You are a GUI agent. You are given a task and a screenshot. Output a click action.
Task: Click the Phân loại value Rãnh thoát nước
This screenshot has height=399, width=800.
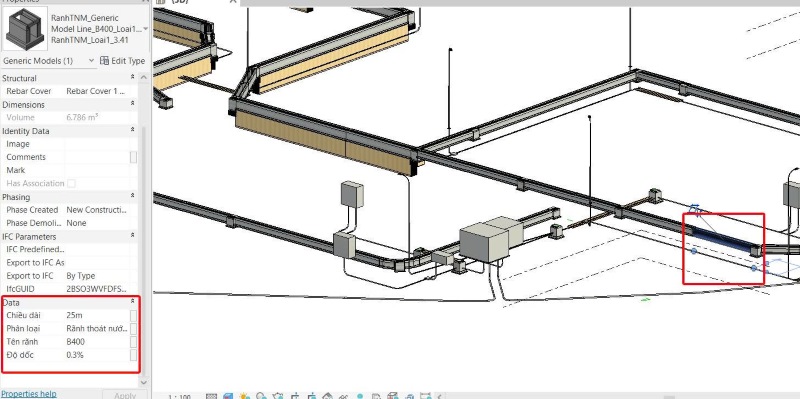97,329
